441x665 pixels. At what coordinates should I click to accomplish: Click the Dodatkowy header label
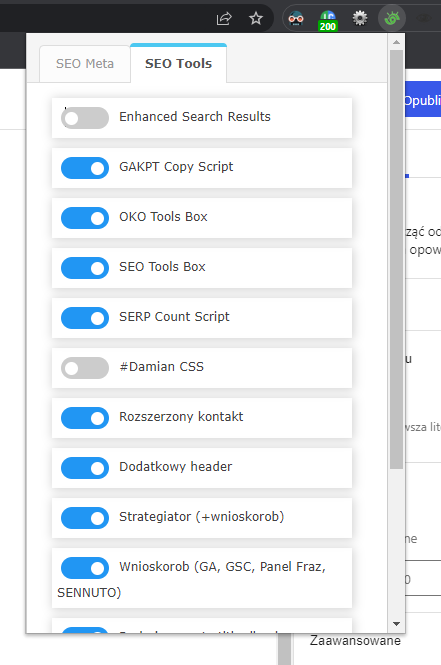tap(176, 467)
